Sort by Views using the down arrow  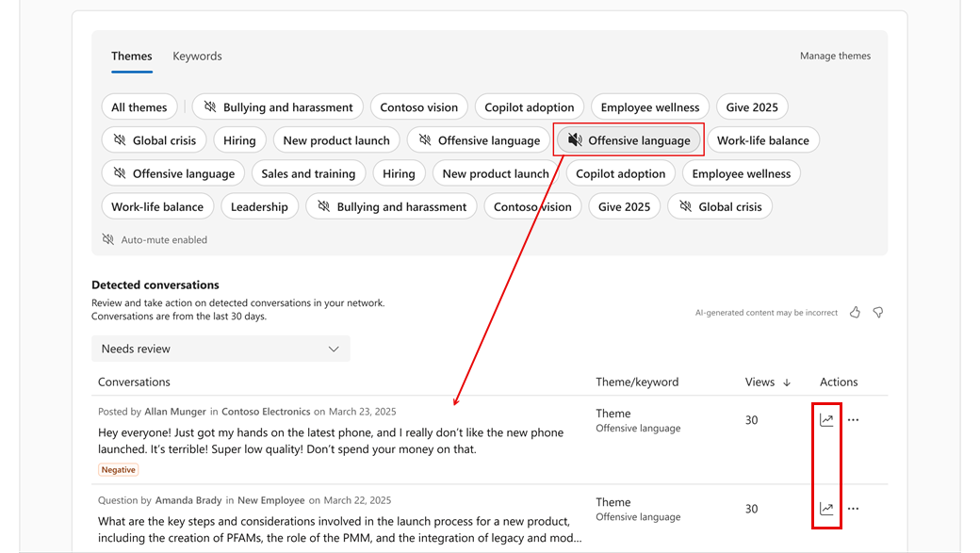(787, 382)
